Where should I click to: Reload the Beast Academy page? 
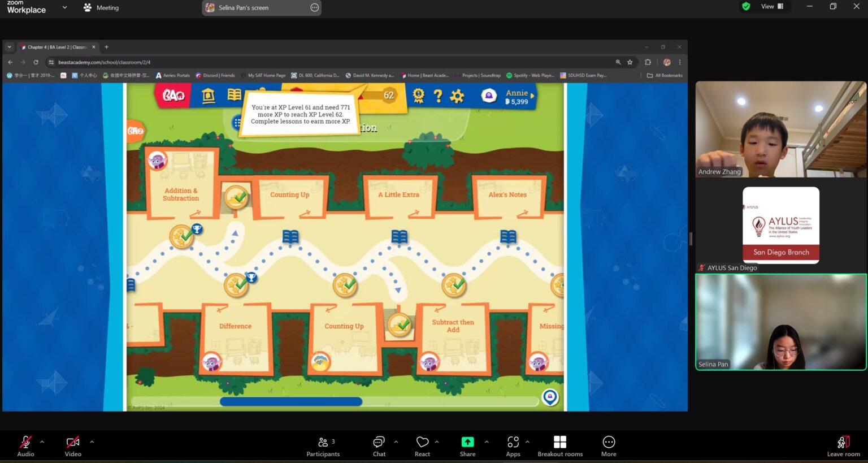pos(36,62)
